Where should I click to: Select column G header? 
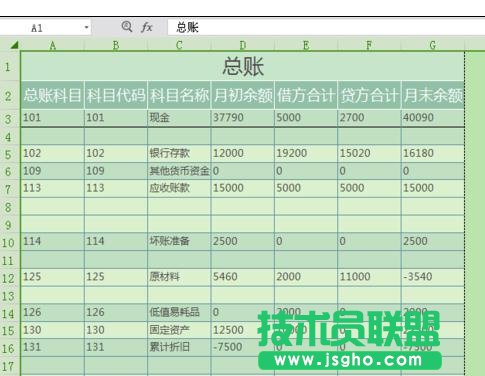coord(433,45)
